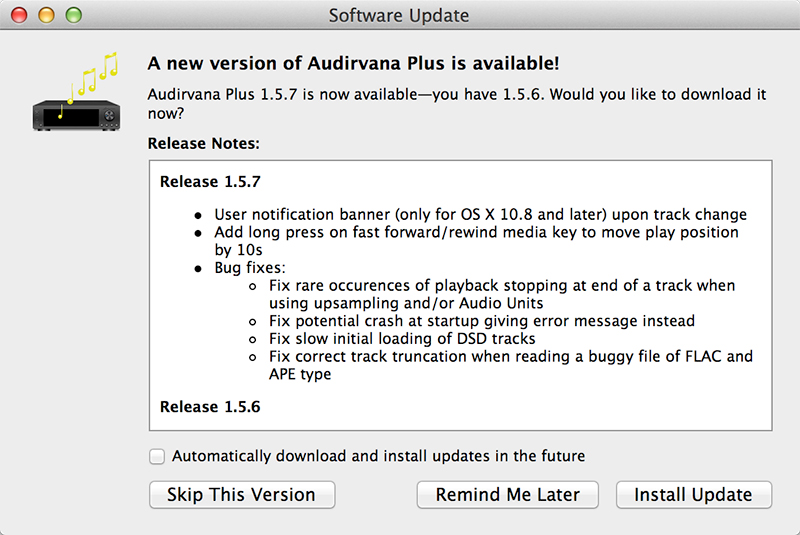Click 'Fix rare occurences of playback stopping' note
The width and height of the screenshot is (800, 535).
[502, 294]
